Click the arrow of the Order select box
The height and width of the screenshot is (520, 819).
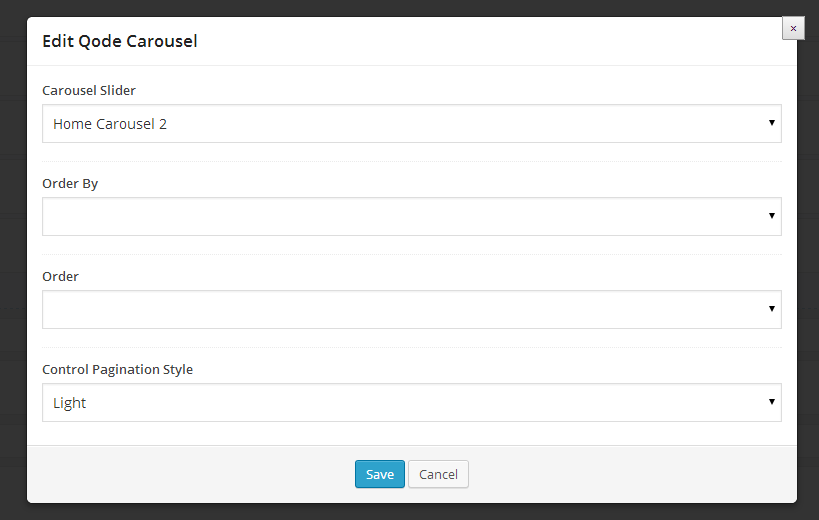coord(772,309)
